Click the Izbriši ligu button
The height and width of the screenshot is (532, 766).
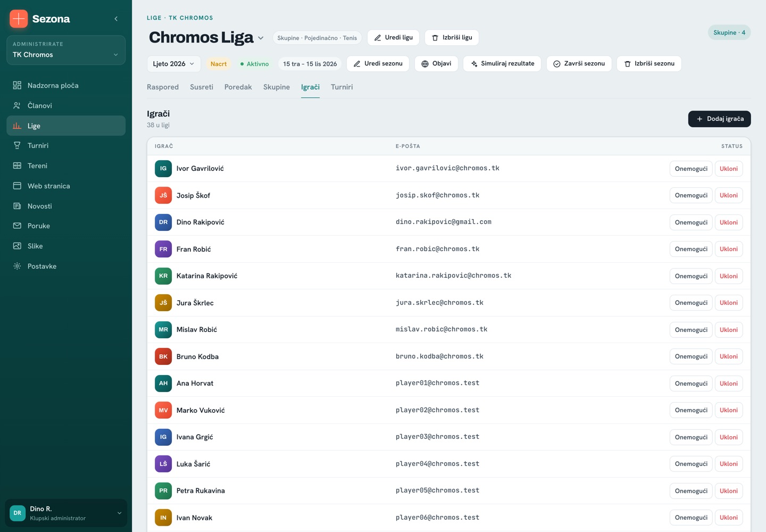(452, 38)
